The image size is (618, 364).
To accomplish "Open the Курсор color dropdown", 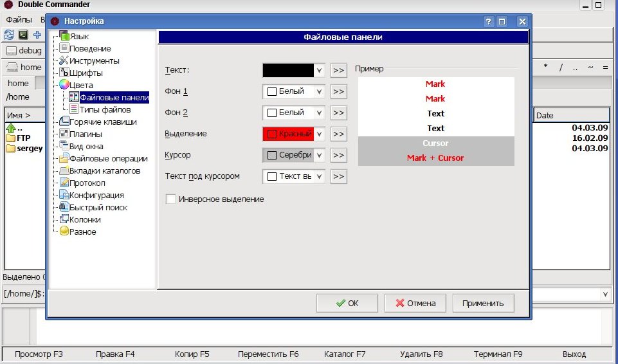I will click(x=320, y=155).
